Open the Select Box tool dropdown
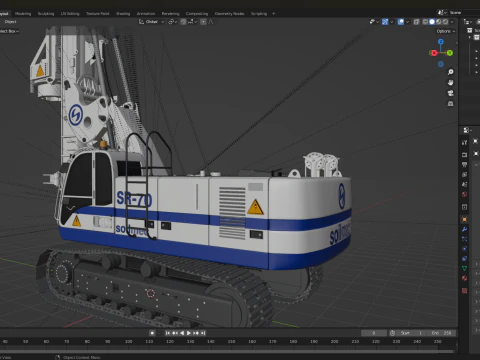Image resolution: width=480 pixels, height=360 pixels. coord(9,31)
